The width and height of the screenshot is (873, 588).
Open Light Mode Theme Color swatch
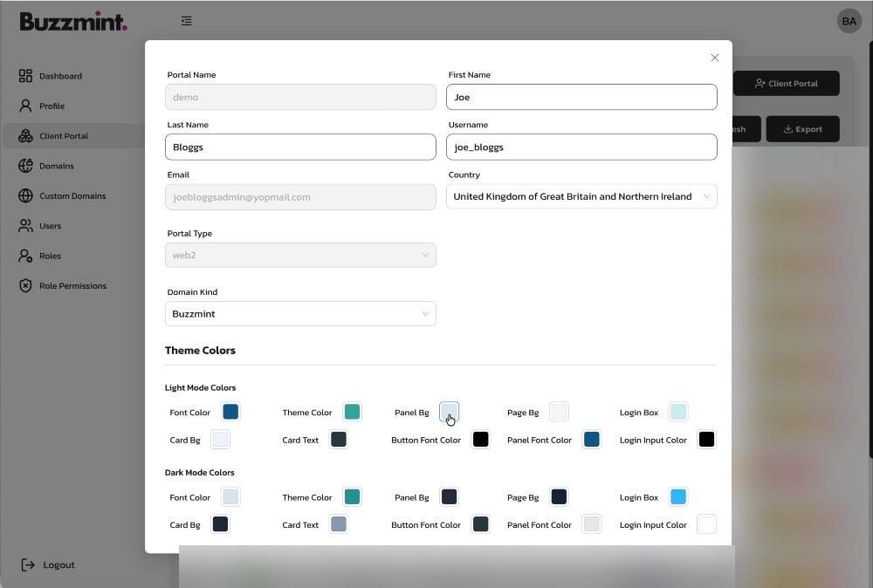352,412
